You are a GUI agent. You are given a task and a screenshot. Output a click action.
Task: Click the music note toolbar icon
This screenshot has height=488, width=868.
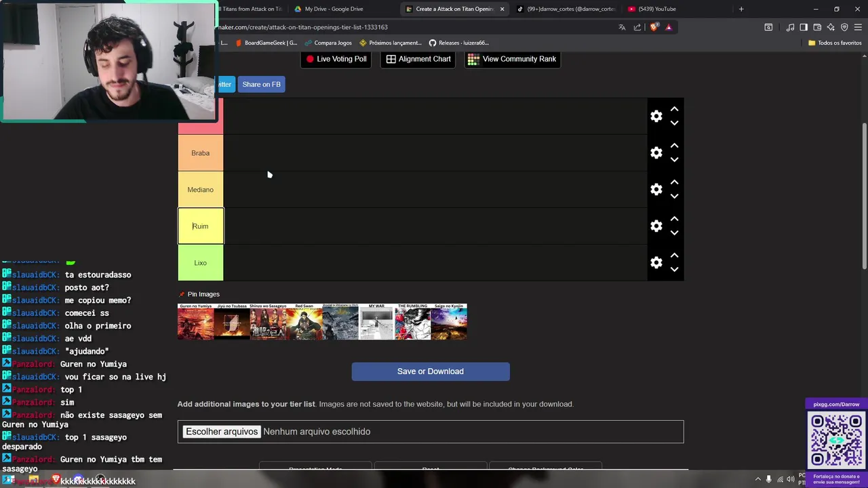point(790,27)
